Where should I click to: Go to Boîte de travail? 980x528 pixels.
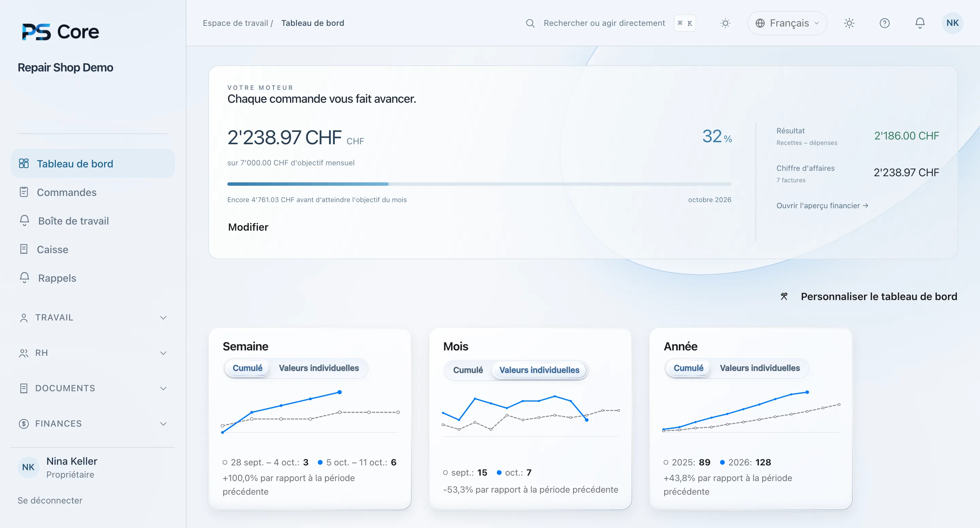tap(93, 221)
